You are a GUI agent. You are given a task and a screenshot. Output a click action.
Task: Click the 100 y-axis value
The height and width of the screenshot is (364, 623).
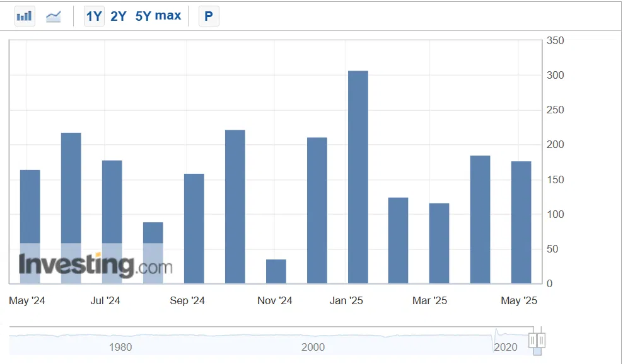coord(555,214)
